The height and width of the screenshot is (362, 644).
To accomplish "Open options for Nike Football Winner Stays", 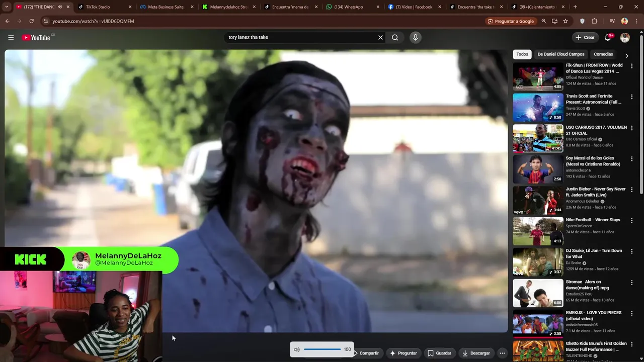I will coord(632,220).
